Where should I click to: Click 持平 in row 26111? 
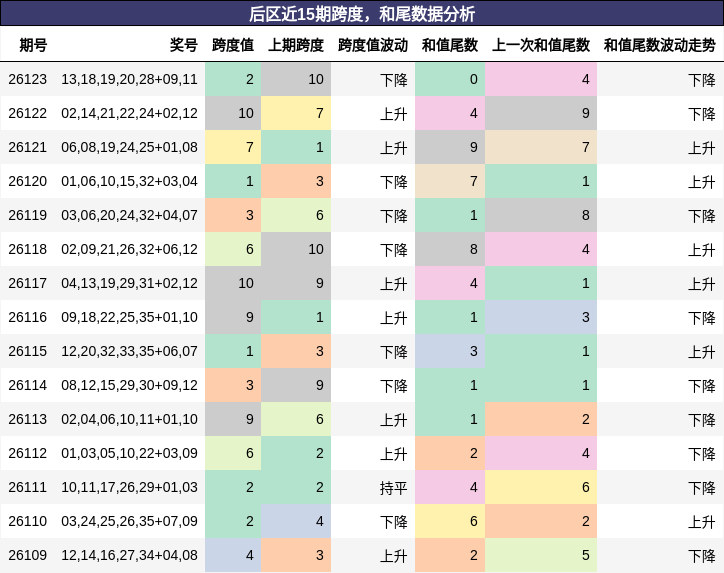[x=393, y=488]
